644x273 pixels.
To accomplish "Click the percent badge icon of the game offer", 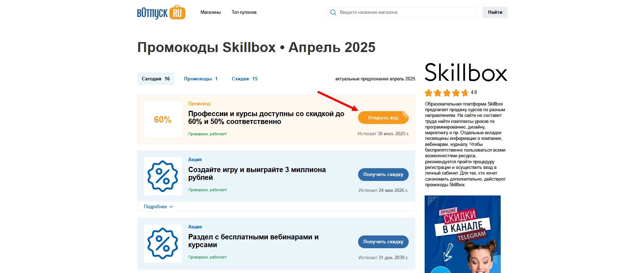I will pos(163,176).
